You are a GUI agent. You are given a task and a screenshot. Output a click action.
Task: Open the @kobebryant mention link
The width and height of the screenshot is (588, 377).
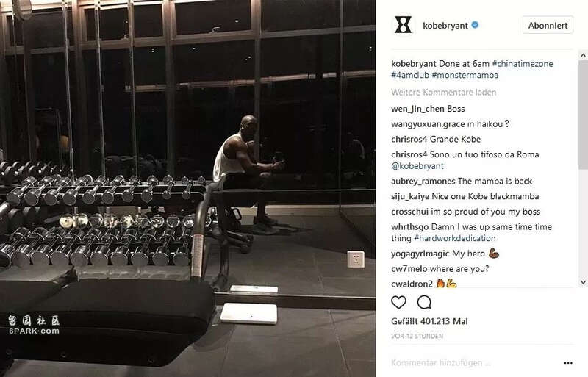(x=417, y=166)
